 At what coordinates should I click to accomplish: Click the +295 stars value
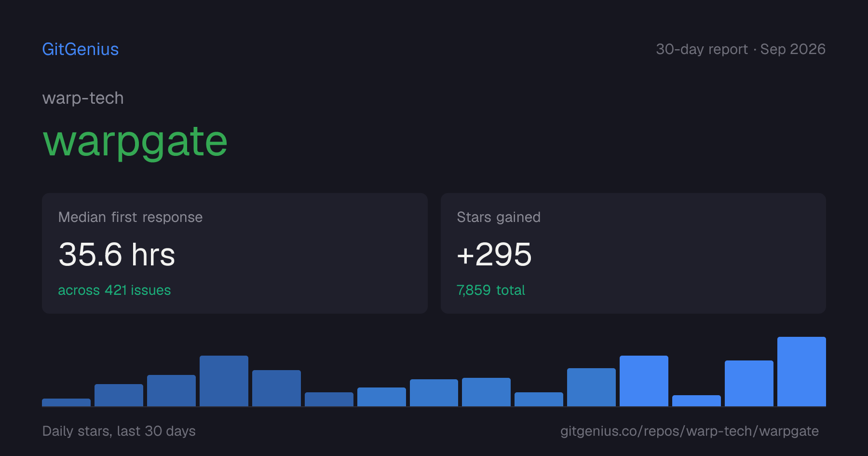tap(494, 254)
